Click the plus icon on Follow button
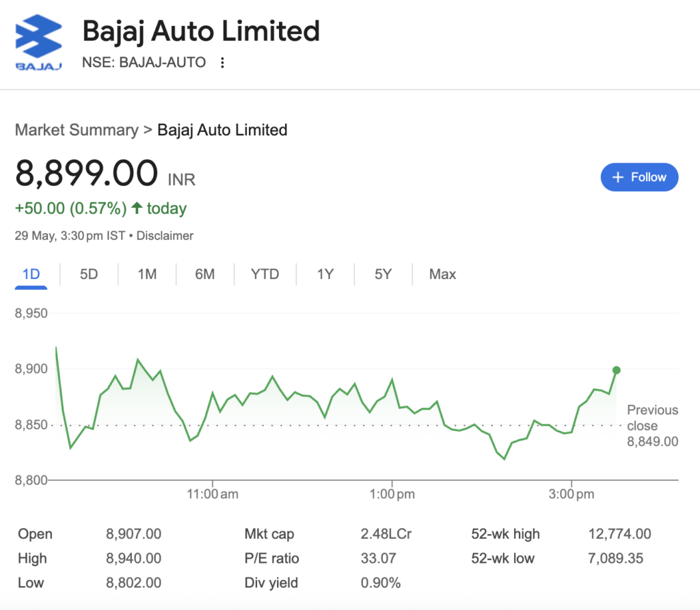This screenshot has width=700, height=610. (618, 177)
